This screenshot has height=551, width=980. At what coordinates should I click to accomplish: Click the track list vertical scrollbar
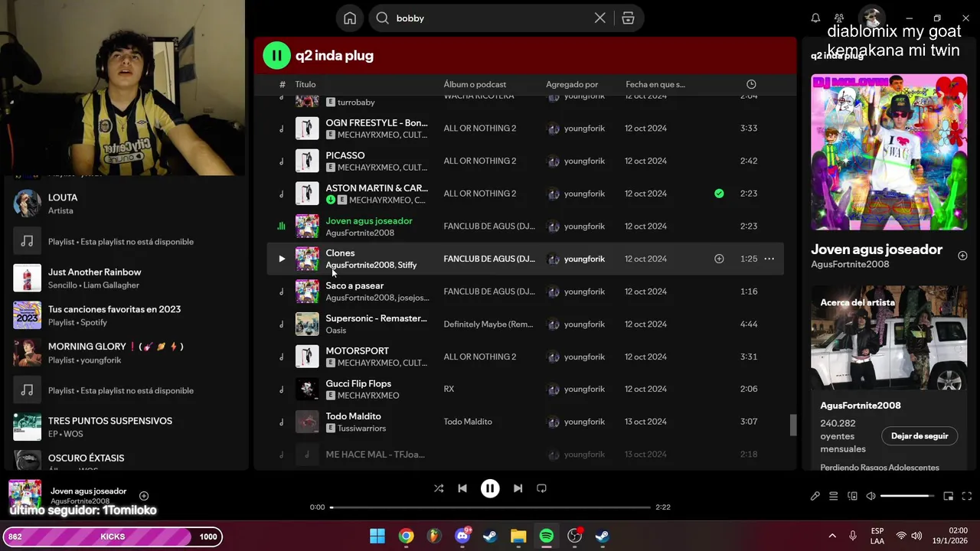(793, 425)
